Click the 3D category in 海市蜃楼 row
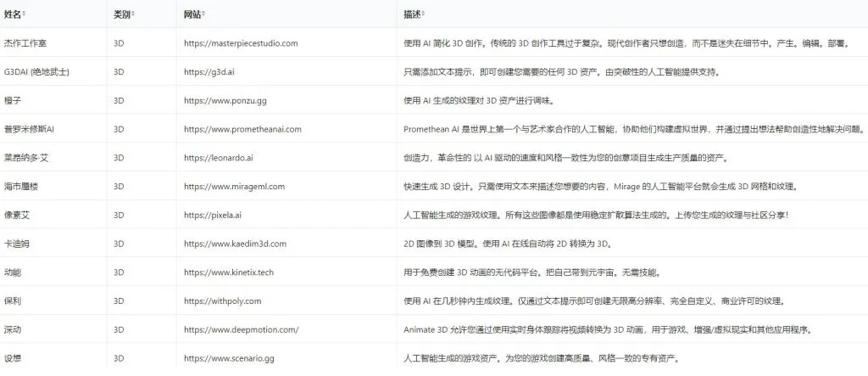Image resolution: width=868 pixels, height=376 pixels. pyautogui.click(x=119, y=187)
